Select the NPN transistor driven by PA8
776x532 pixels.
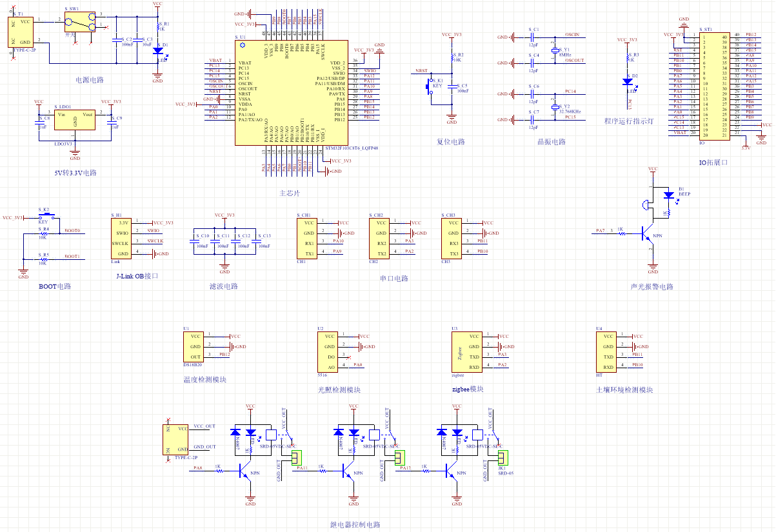click(x=246, y=471)
